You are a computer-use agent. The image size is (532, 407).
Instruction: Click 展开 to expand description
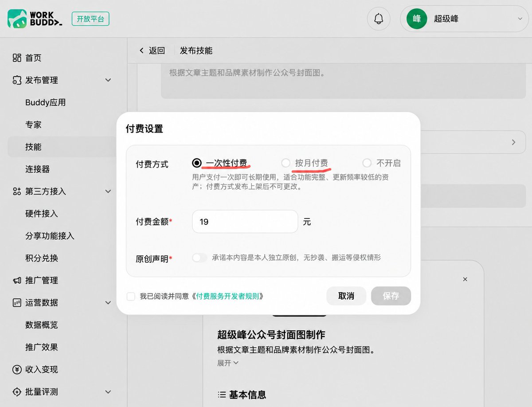pyautogui.click(x=228, y=363)
